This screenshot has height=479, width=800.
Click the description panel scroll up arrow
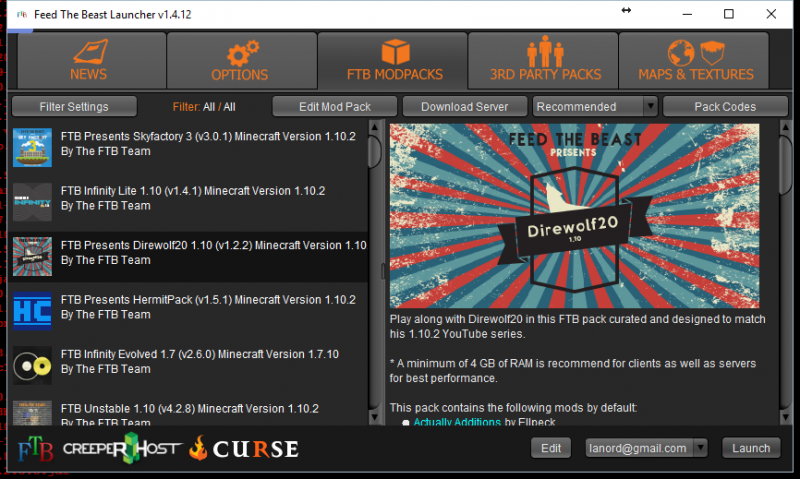[786, 127]
